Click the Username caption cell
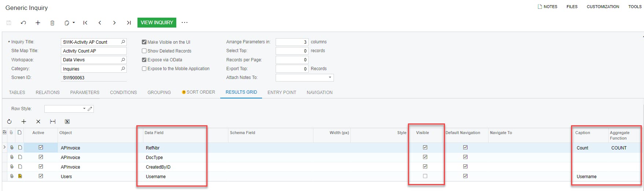Image resolution: width=644 pixels, height=191 pixels. tap(591, 177)
